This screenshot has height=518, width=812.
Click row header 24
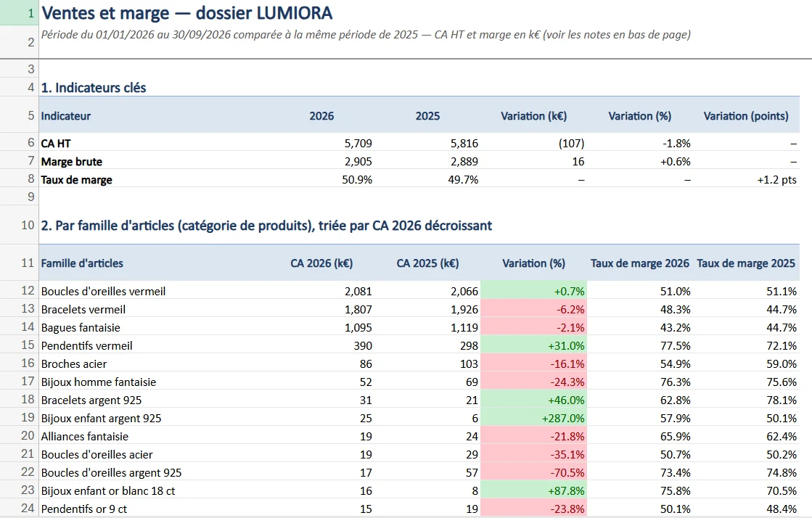point(19,508)
